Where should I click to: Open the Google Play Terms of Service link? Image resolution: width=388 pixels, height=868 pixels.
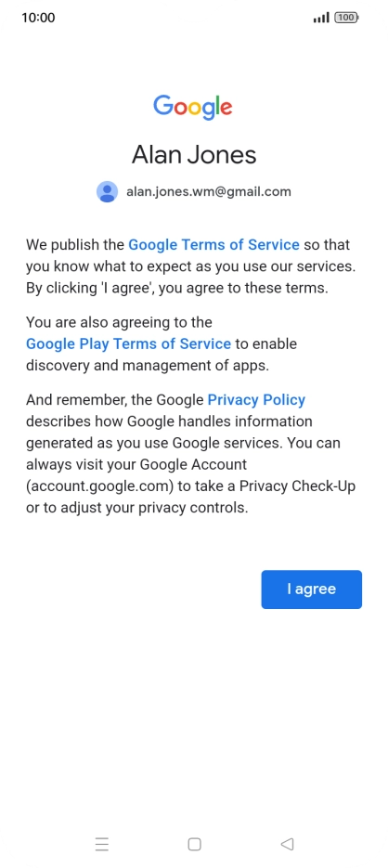[x=128, y=343]
